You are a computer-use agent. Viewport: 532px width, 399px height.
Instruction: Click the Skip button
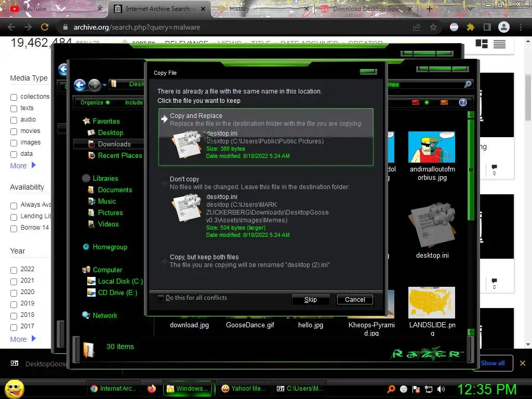click(311, 300)
